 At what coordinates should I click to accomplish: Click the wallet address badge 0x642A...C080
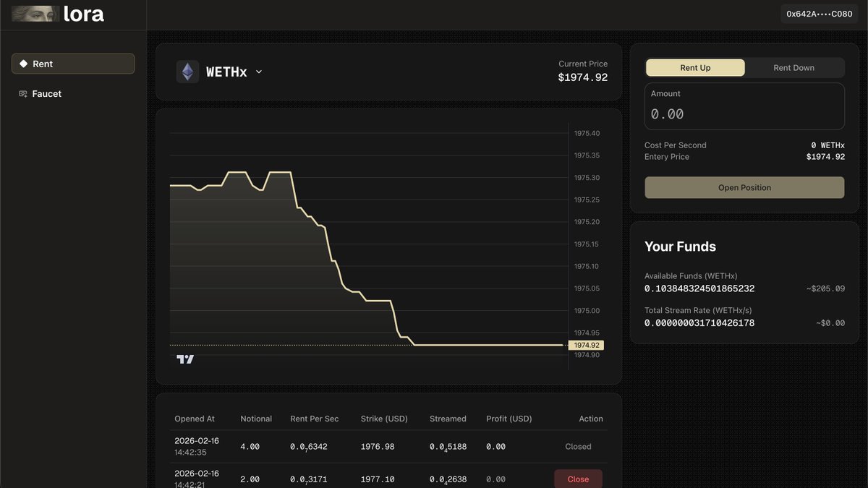coord(819,13)
